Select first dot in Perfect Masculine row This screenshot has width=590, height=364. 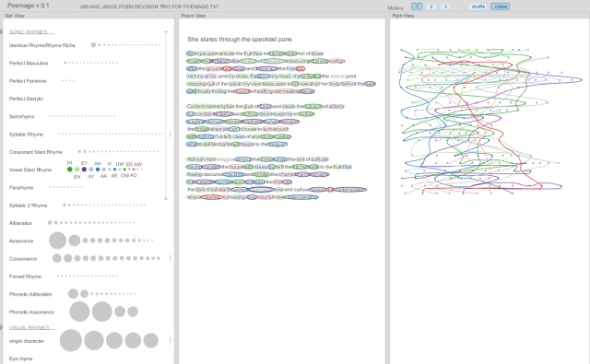65,63
